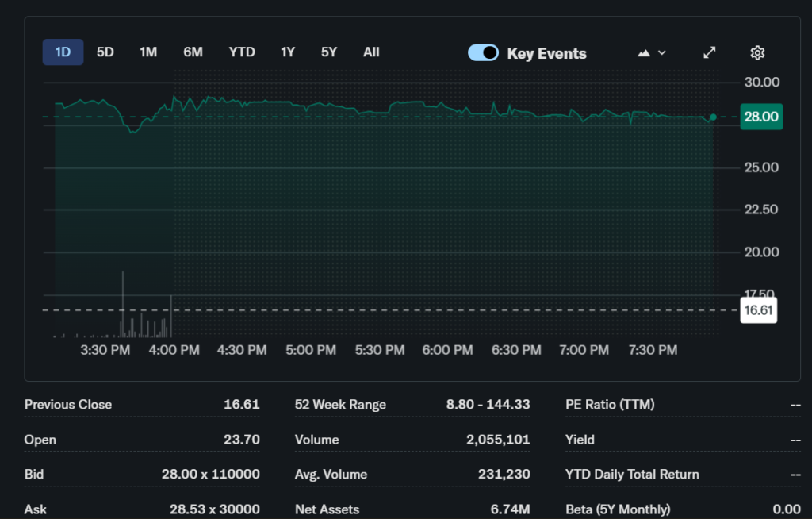Show the All time range

point(371,52)
